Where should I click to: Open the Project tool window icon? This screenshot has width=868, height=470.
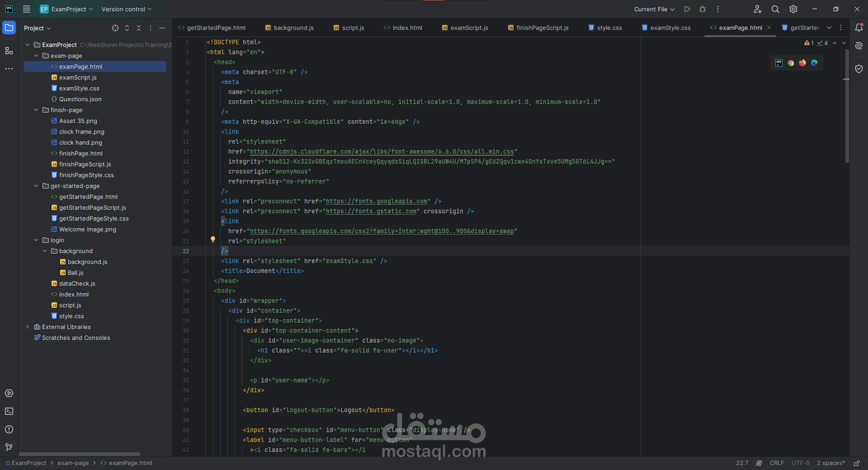pyautogui.click(x=9, y=28)
